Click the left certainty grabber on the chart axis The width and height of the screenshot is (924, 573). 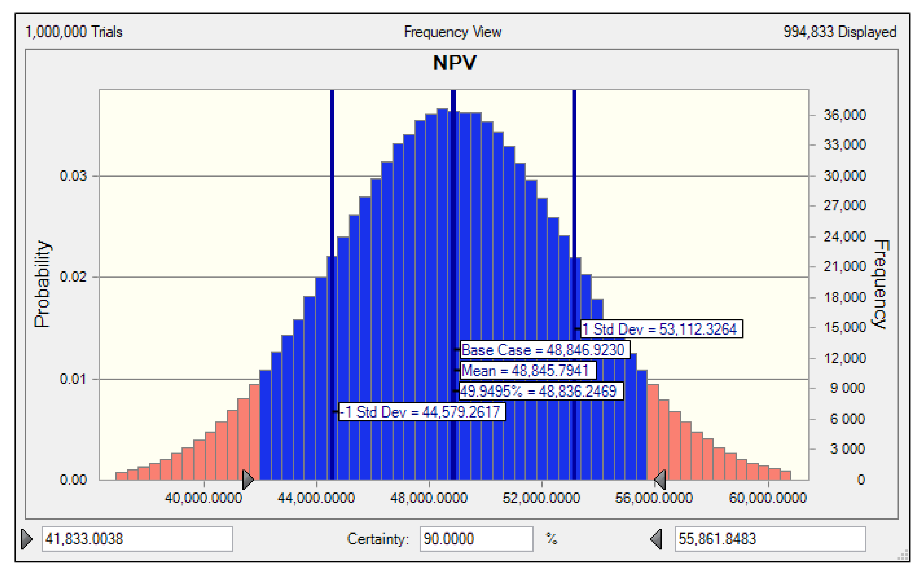247,479
